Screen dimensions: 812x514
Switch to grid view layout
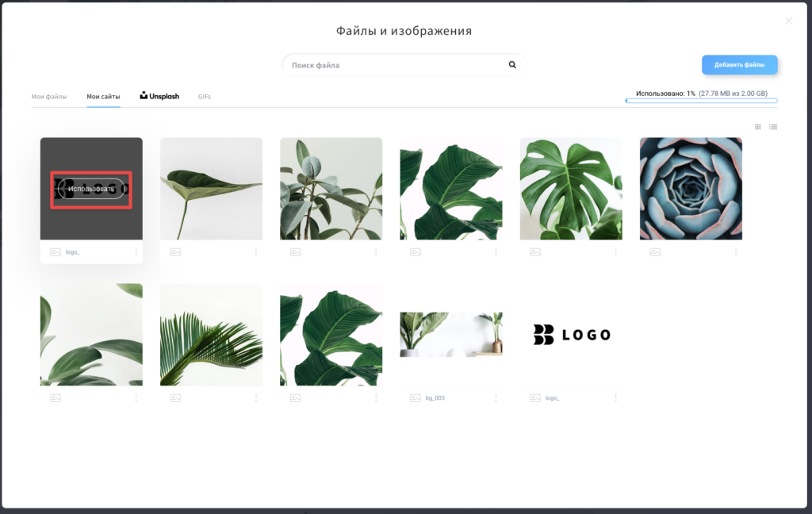(x=757, y=127)
